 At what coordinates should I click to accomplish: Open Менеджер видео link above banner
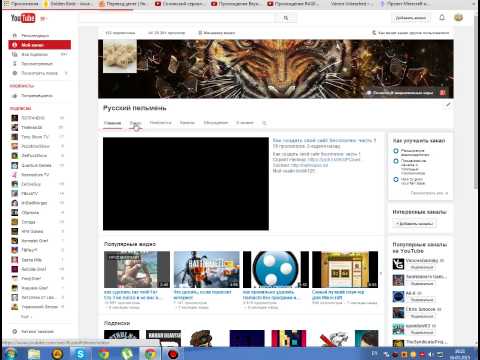tap(217, 33)
